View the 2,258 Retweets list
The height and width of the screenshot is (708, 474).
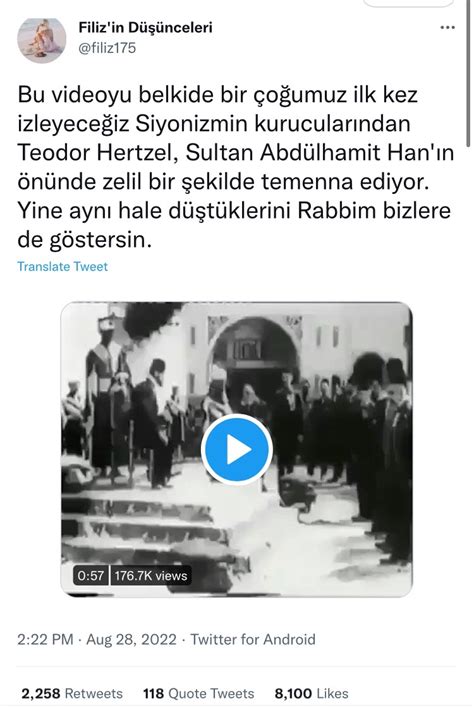72,693
